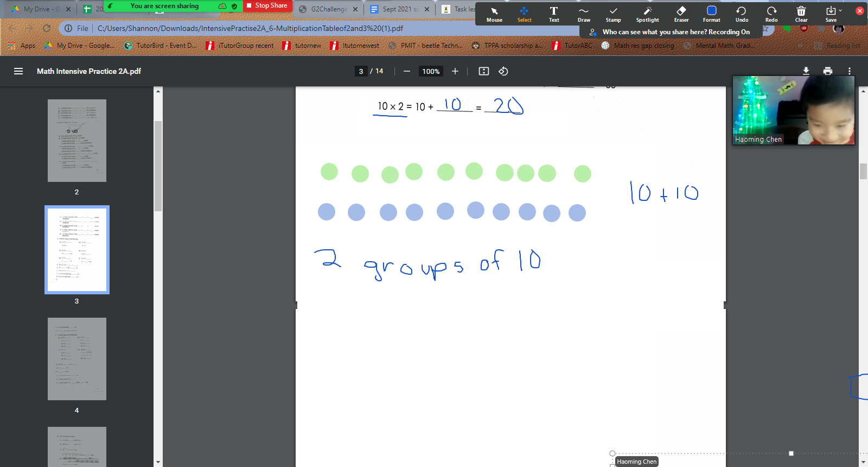Open the PDF sidebar hamburger menu
This screenshot has width=868, height=467.
[18, 71]
